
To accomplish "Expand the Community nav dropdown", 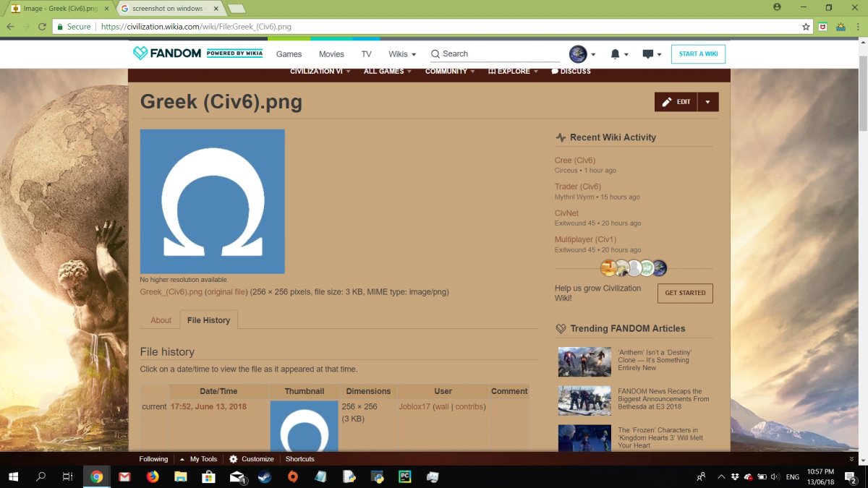I will tap(450, 72).
